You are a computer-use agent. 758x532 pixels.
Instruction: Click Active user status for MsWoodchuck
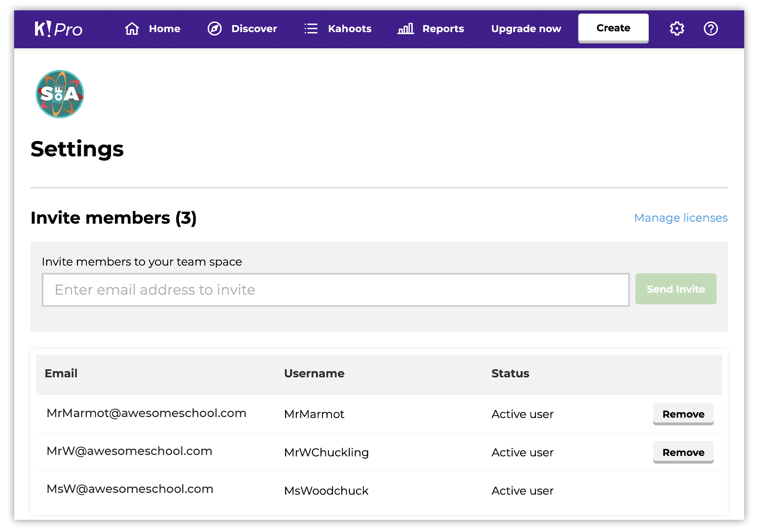[522, 491]
